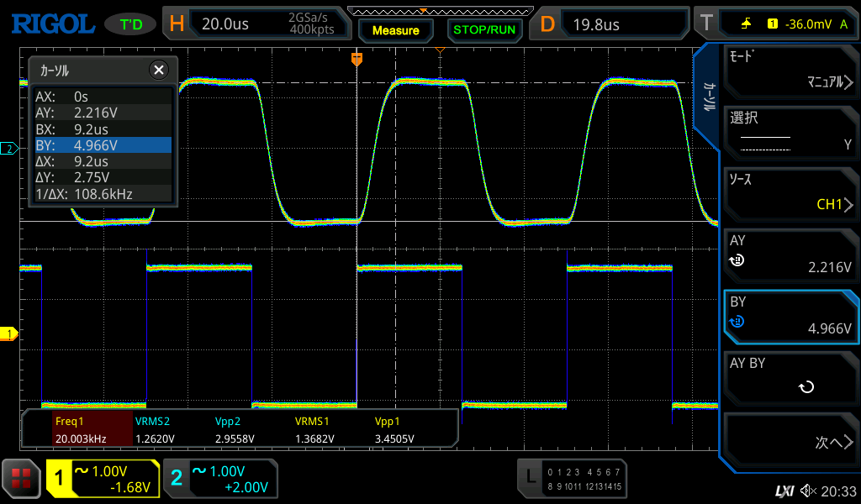Select the orange trigger position marker
Image resolution: width=861 pixels, height=504 pixels.
(x=357, y=58)
